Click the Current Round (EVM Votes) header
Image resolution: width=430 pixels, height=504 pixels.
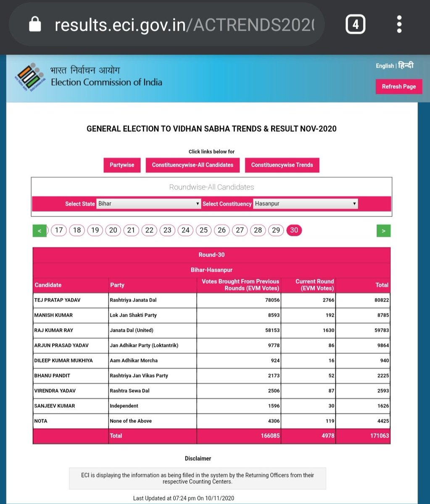pos(314,285)
